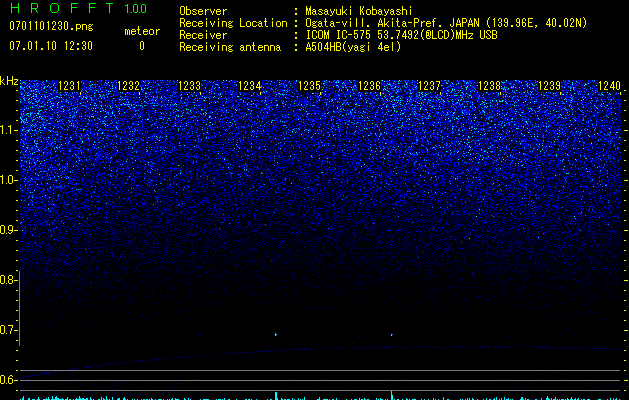Screen dimensions: 629x400
Task: Click the 'meteor' label
Action: pyautogui.click(x=142, y=31)
